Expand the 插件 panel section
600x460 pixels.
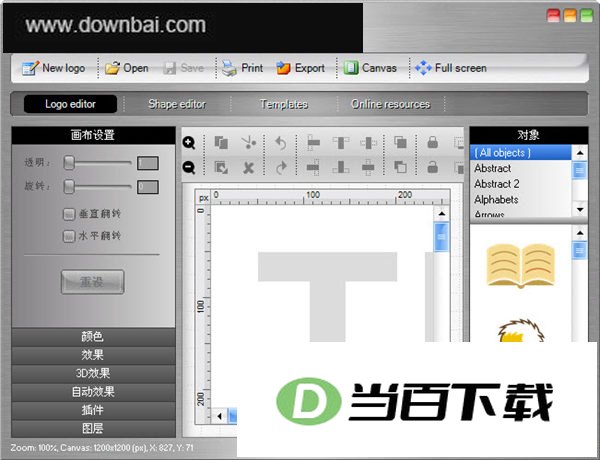click(93, 410)
